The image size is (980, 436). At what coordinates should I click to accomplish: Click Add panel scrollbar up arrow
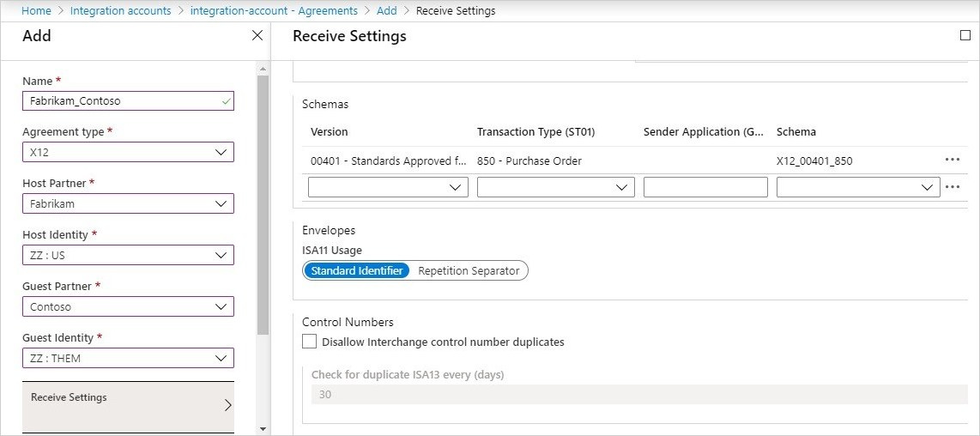263,68
